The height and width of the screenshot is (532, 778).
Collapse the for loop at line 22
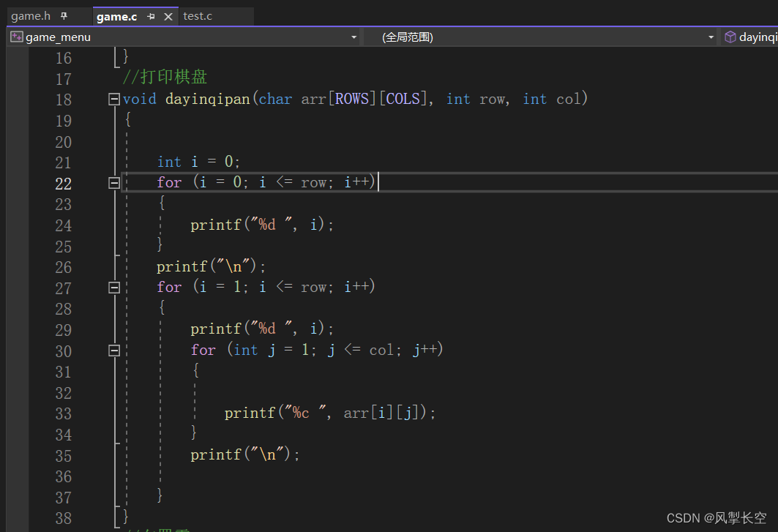[x=114, y=183]
